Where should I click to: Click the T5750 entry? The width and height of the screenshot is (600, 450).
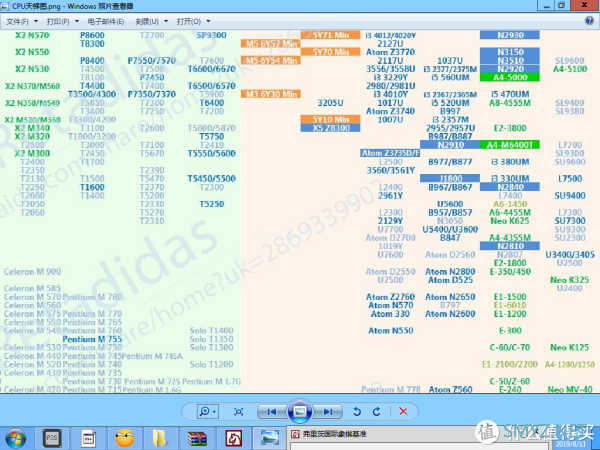[212, 136]
